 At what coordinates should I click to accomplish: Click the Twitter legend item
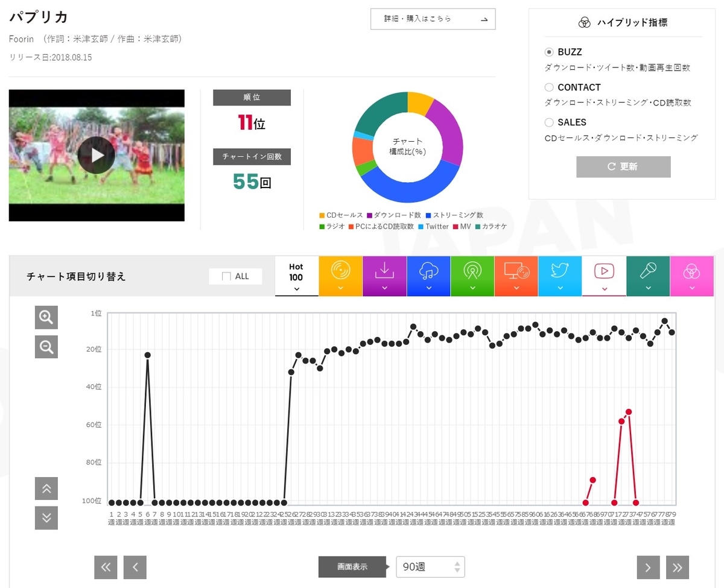pos(433,227)
